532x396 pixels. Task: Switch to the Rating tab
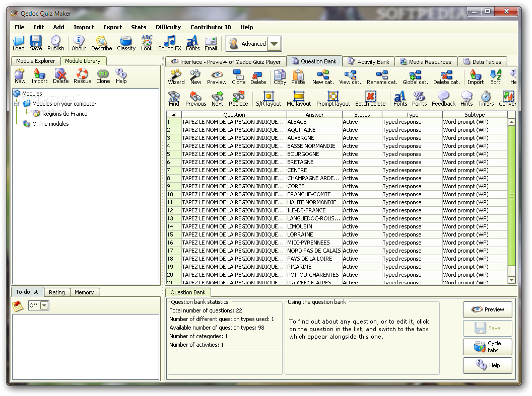pos(56,292)
